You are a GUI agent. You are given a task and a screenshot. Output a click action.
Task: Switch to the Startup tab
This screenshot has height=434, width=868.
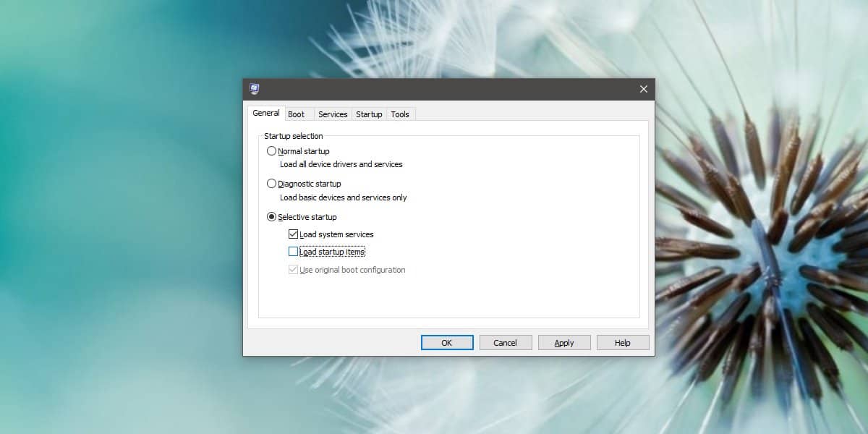pos(369,114)
